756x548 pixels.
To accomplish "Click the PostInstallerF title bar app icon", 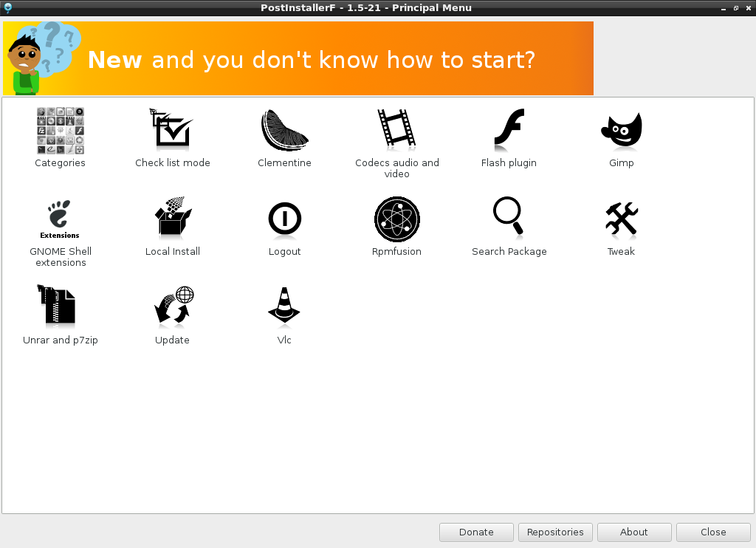I will (x=7, y=7).
